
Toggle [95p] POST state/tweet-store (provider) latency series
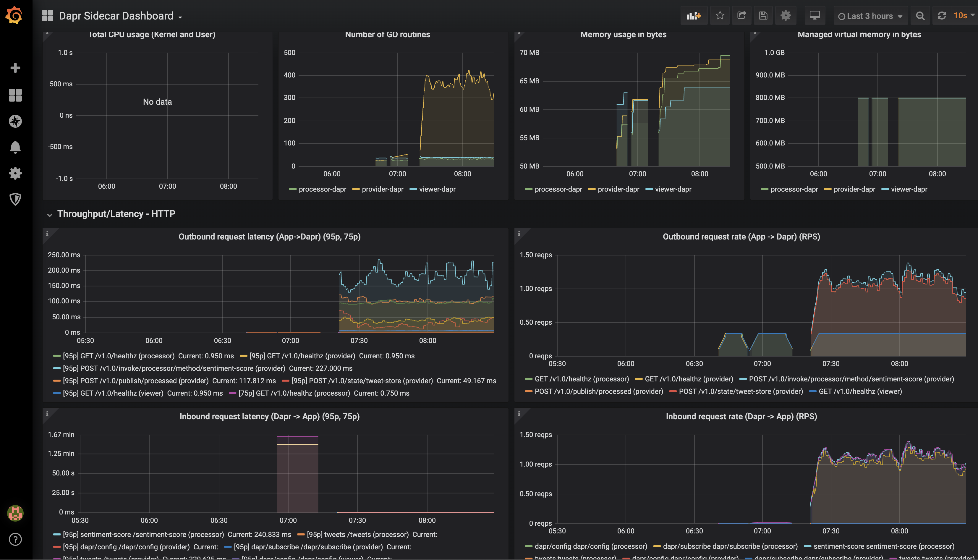coord(362,381)
